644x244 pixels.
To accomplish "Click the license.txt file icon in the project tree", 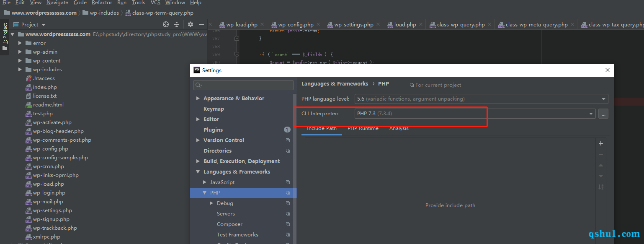I will coord(28,96).
